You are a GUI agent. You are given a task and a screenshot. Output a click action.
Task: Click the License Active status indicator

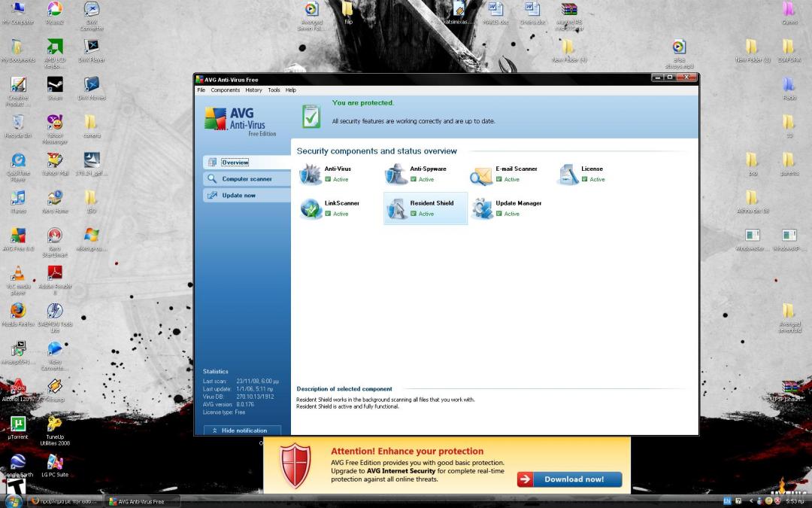(593, 179)
